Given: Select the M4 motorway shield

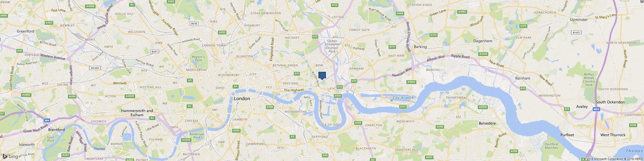Looking at the screenshot, I should [x=47, y=120].
